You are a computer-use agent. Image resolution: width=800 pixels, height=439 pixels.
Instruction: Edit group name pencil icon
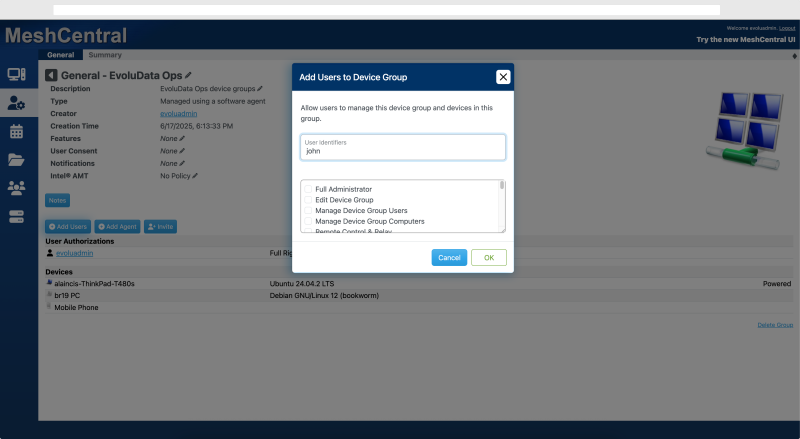coord(188,75)
